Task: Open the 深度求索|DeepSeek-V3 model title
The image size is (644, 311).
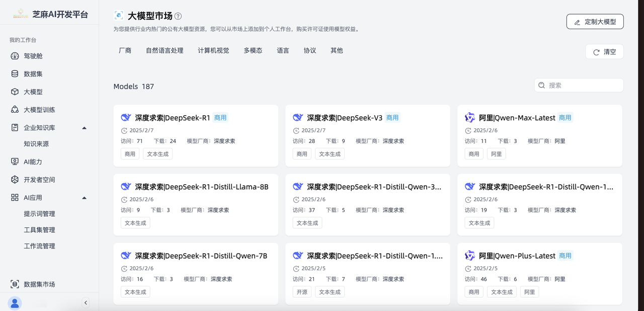Action: click(345, 118)
